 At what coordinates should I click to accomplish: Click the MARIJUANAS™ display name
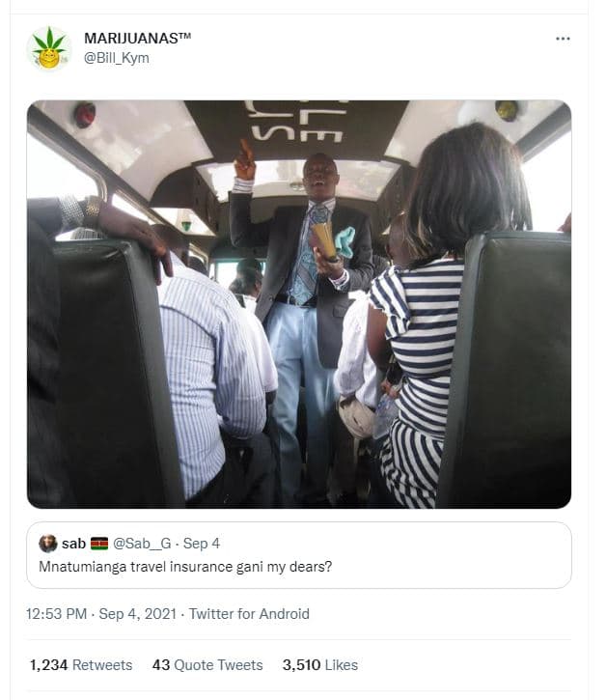[138, 38]
